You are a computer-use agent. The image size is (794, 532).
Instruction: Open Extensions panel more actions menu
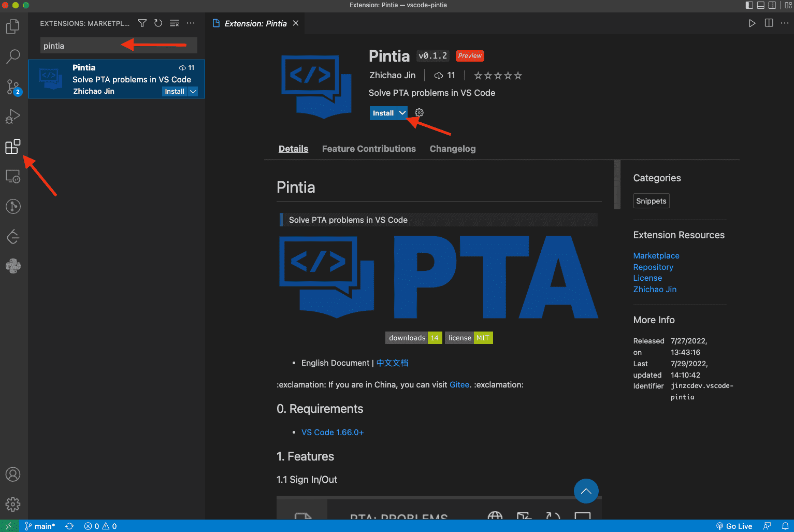point(191,23)
